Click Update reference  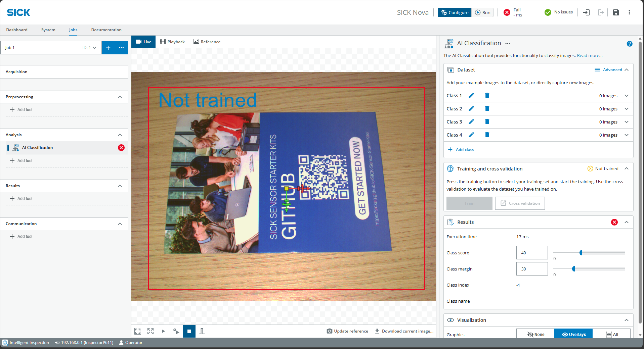pos(347,331)
